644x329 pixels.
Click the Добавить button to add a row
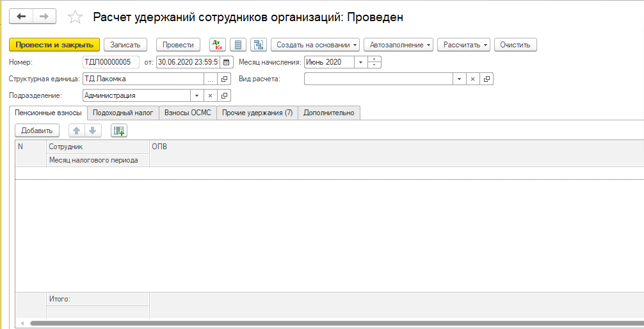[x=37, y=131]
